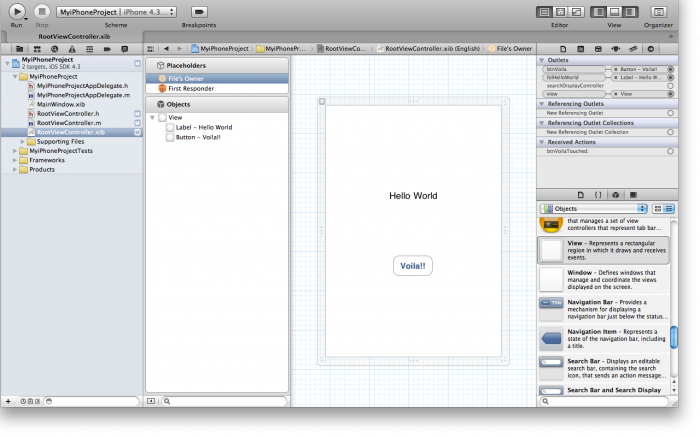Show the Connections inspector tab

(651, 48)
